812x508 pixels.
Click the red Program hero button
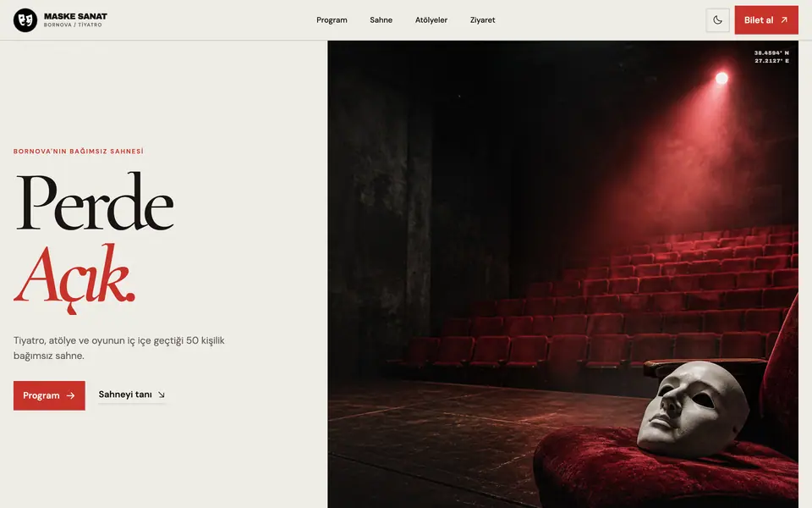pyautogui.click(x=49, y=395)
